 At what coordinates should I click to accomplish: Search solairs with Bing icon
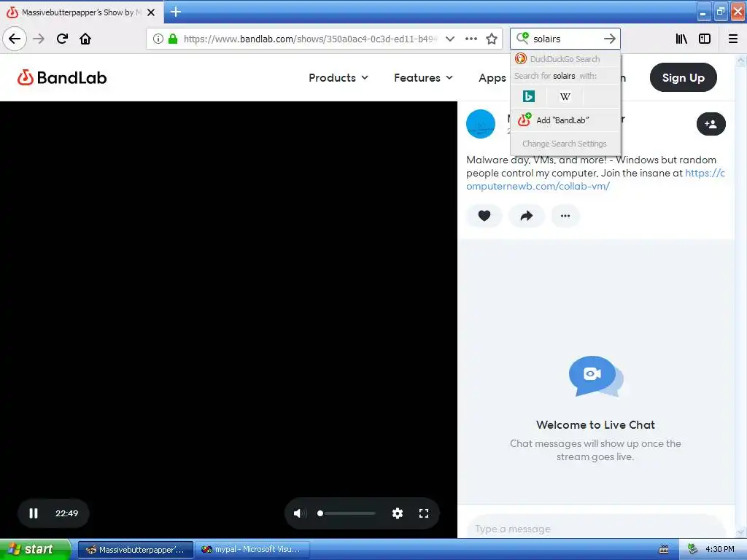coord(528,96)
